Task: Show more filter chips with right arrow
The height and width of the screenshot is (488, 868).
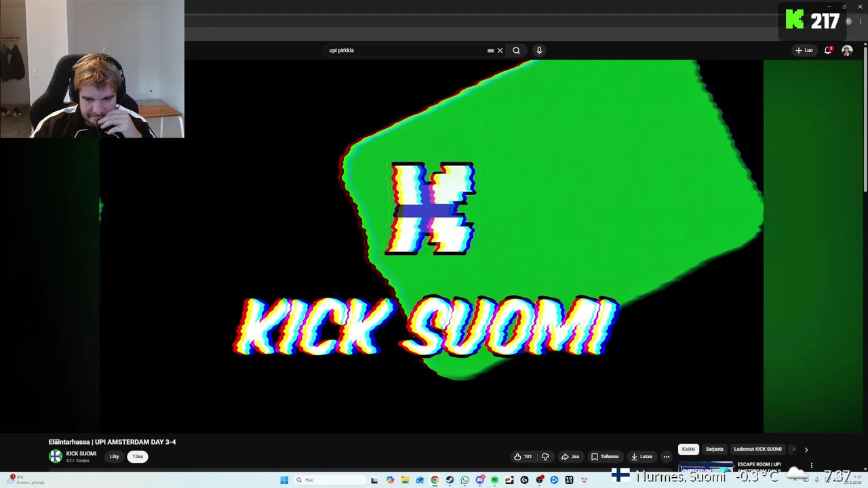Action: [x=806, y=449]
